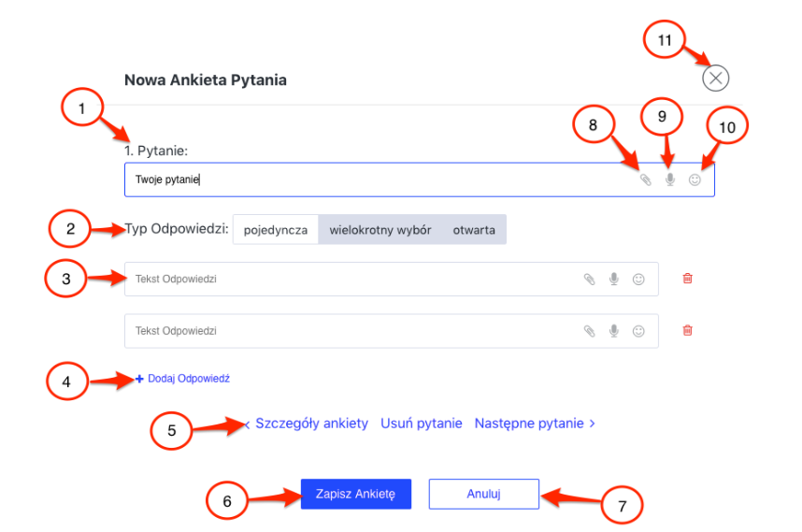802x532 pixels.
Task: Select the "pojedyncza" answer type
Action: click(275, 230)
